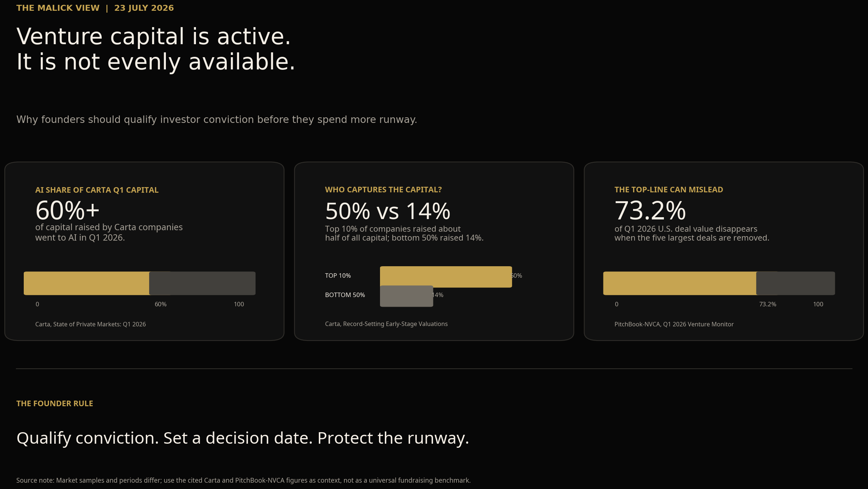Viewport: 868px width, 489px height.
Task: Select 'THE TOP-LINE CAN MISLEAD' heading
Action: click(669, 189)
